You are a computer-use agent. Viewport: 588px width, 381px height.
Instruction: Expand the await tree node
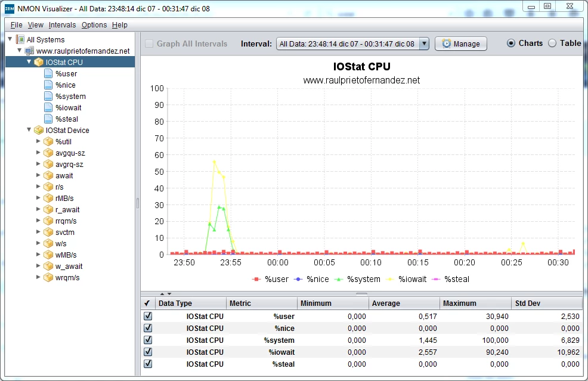tap(39, 175)
